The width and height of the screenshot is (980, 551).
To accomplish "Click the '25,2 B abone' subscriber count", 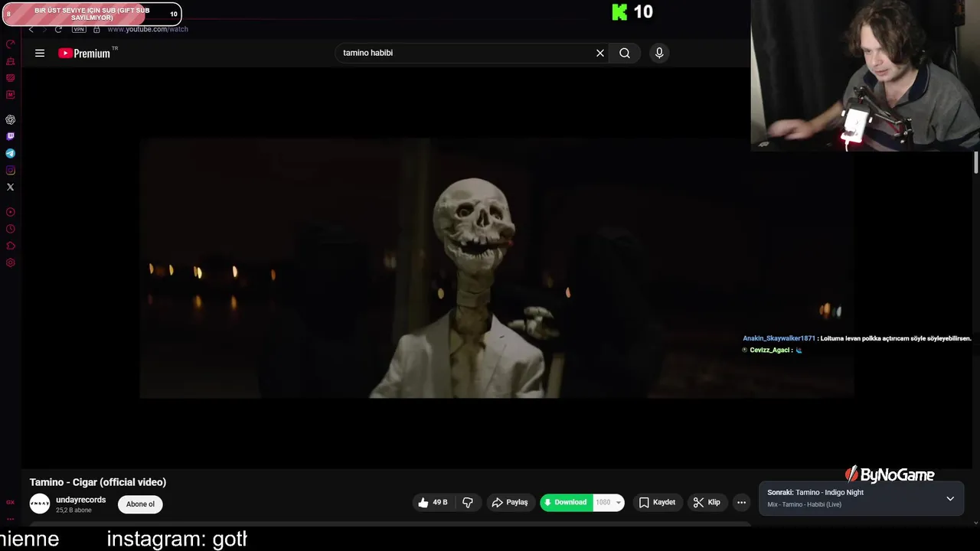I will [x=73, y=510].
